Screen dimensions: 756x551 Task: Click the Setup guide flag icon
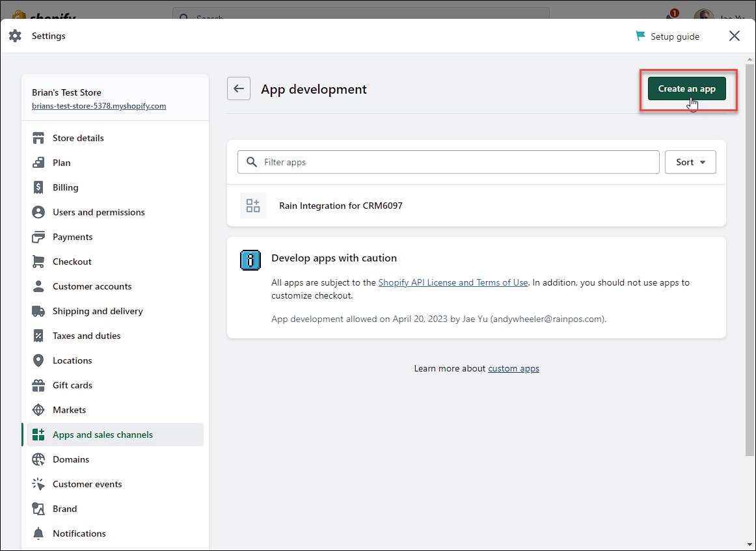pyautogui.click(x=640, y=36)
